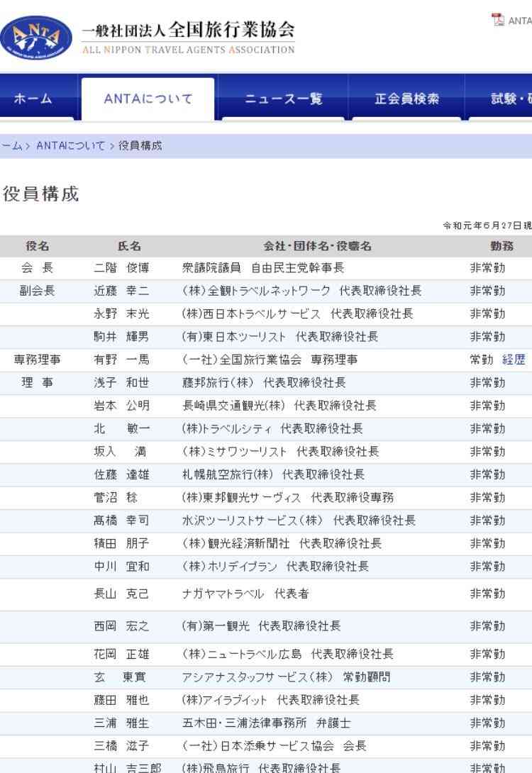Click (株)観光経済新聞社 company cell

pos(282,544)
